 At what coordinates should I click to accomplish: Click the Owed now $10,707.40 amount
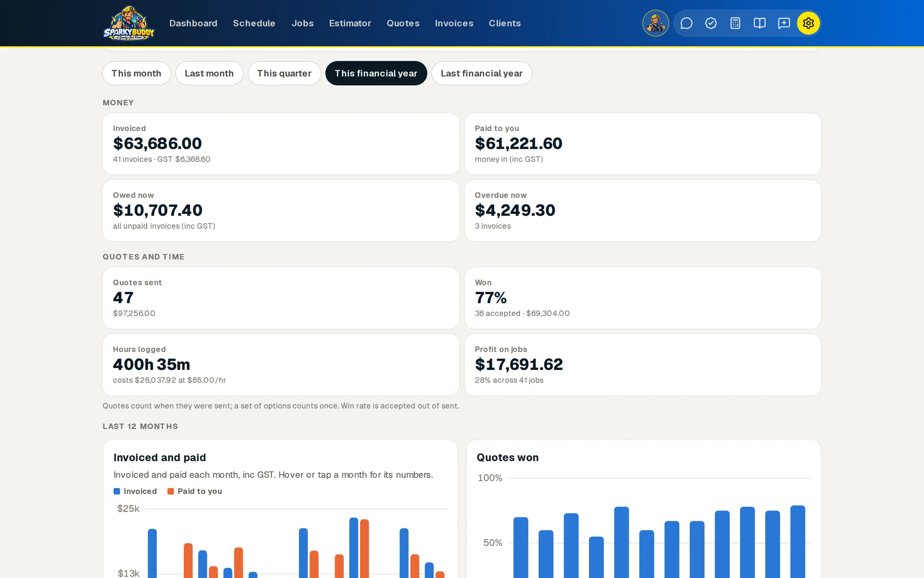(158, 210)
